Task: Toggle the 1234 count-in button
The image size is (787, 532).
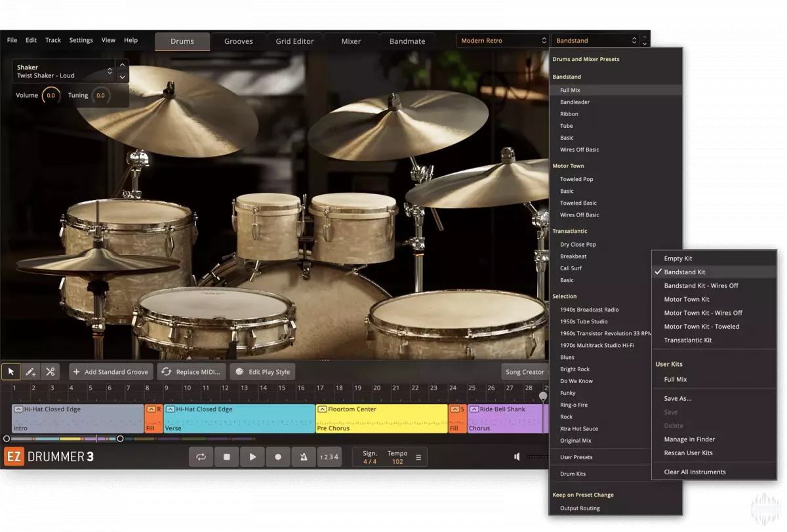Action: (x=329, y=457)
